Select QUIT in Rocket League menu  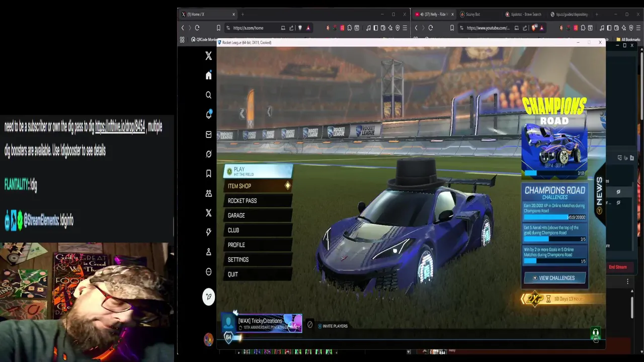click(x=258, y=274)
